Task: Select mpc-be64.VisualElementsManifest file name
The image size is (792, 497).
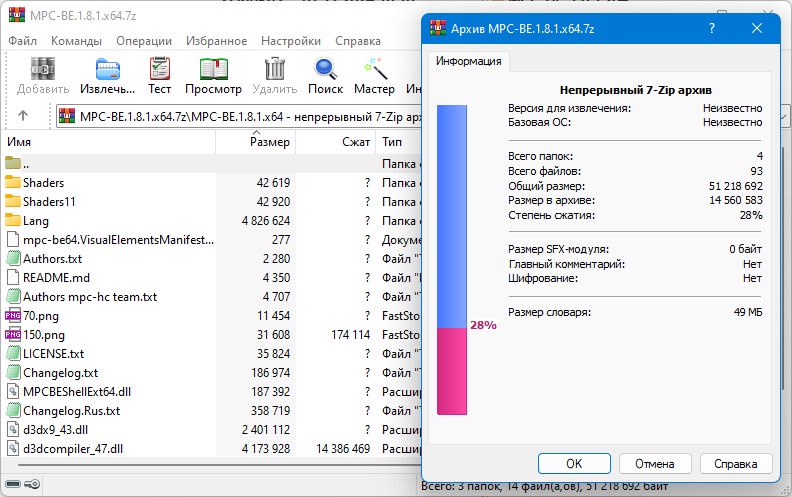Action: tap(119, 239)
